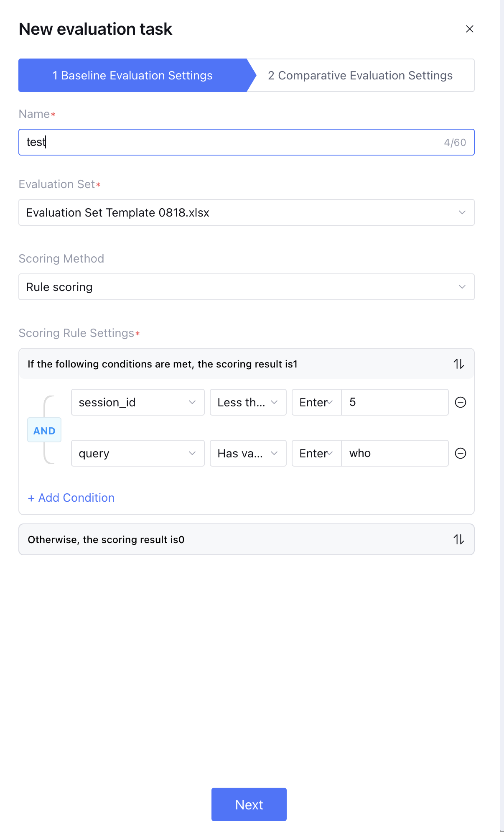Open the Enter type dropdown for query row
This screenshot has width=504, height=832.
(316, 453)
